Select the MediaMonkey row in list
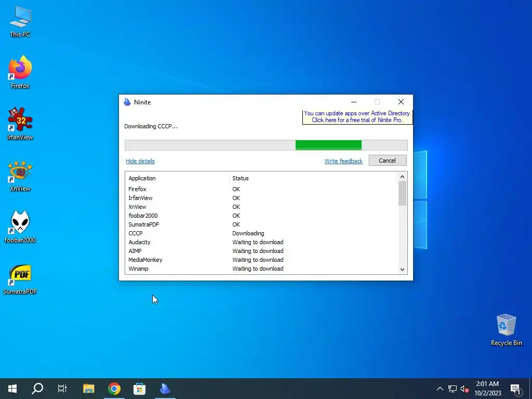Image resolution: width=532 pixels, height=399 pixels. (x=261, y=260)
